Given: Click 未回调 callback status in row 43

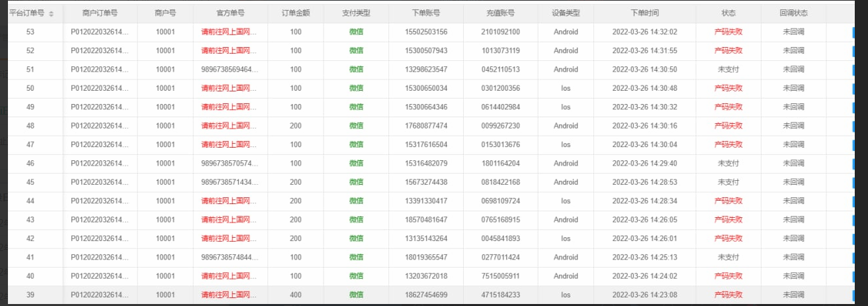Looking at the screenshot, I should [793, 220].
